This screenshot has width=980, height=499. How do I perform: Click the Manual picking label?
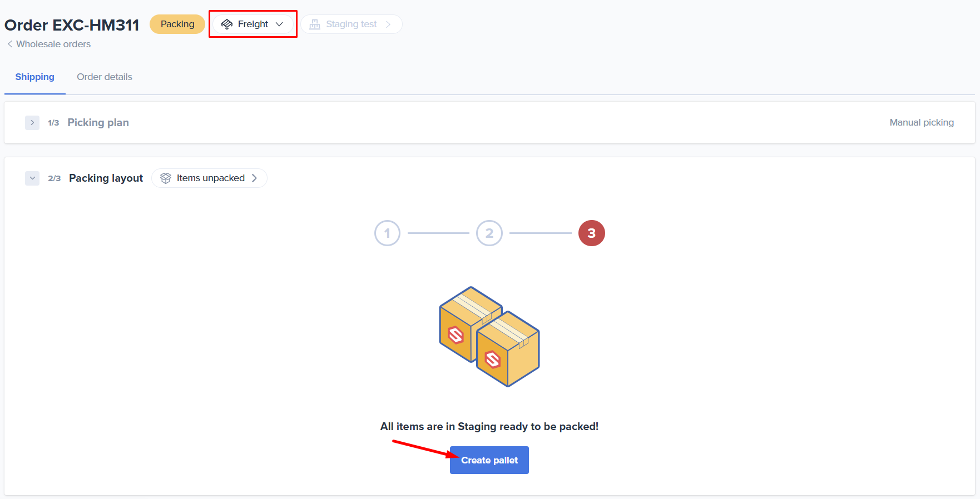pos(921,123)
